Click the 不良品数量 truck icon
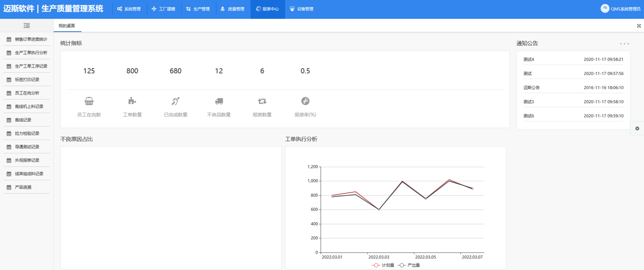Image resolution: width=644 pixels, height=270 pixels. 219,101
